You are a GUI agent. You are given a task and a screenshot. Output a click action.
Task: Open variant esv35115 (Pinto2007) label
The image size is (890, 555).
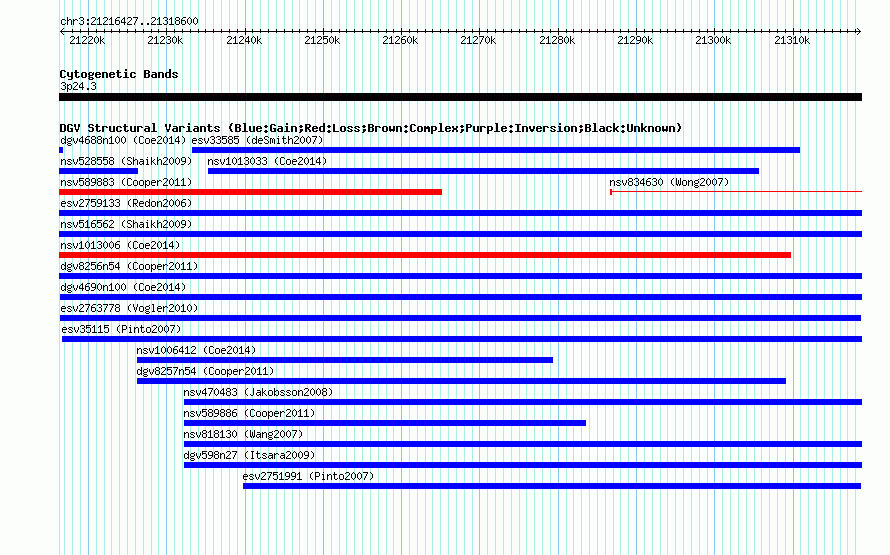[121, 329]
